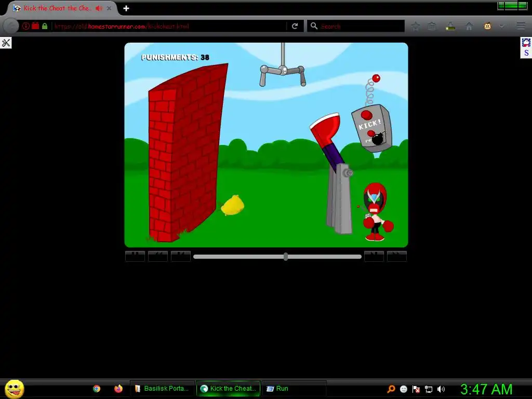Focus the URL address field
Screen dimensions: 532x399
pyautogui.click(x=170, y=26)
